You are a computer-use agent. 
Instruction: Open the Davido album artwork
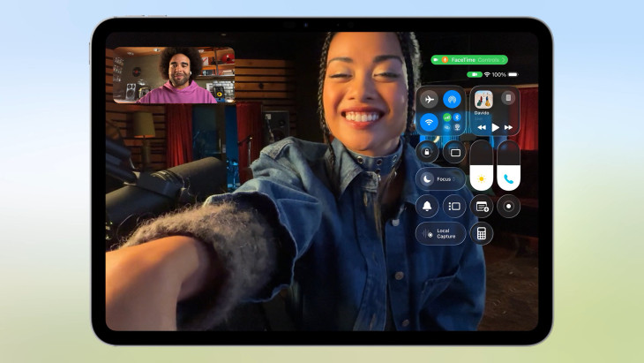click(x=483, y=100)
